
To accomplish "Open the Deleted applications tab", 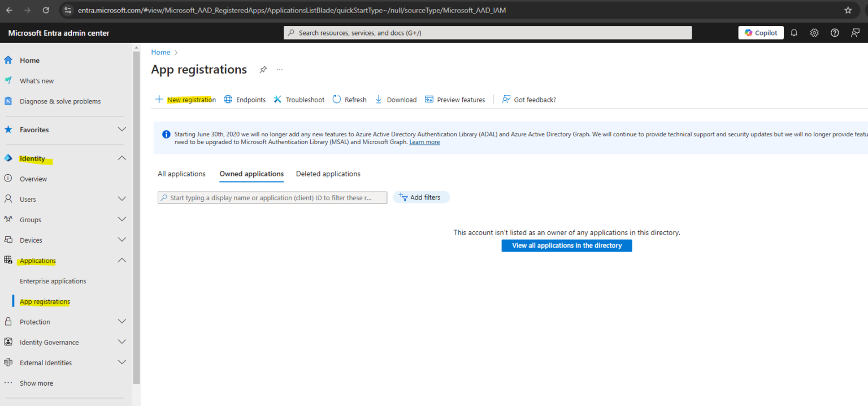I will (x=328, y=174).
